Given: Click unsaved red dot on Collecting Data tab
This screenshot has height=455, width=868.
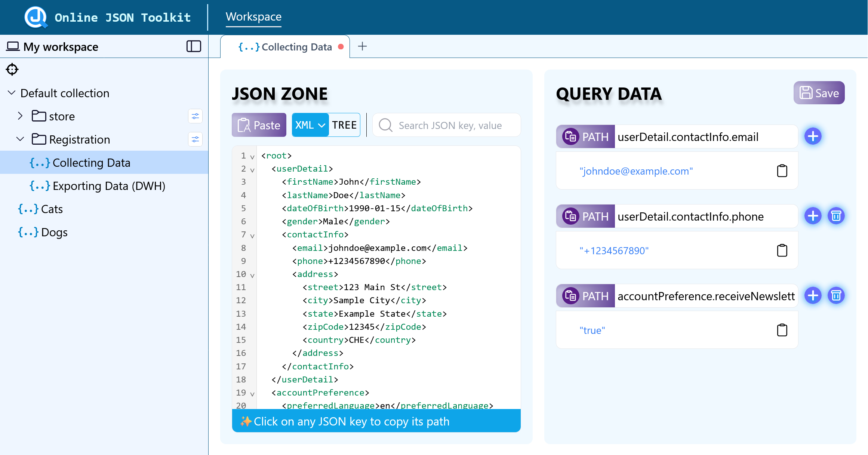Looking at the screenshot, I should click(341, 47).
